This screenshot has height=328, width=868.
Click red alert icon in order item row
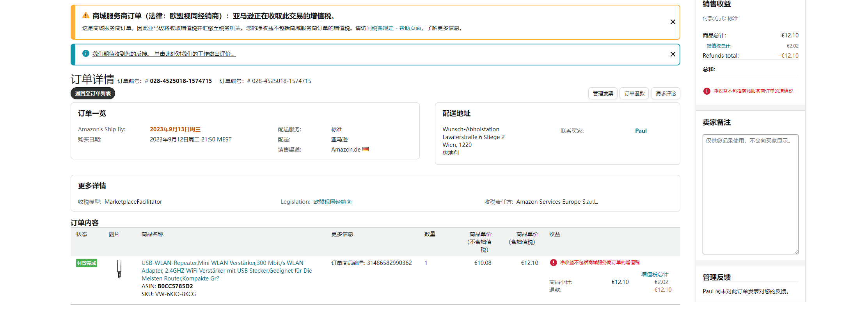pos(553,263)
